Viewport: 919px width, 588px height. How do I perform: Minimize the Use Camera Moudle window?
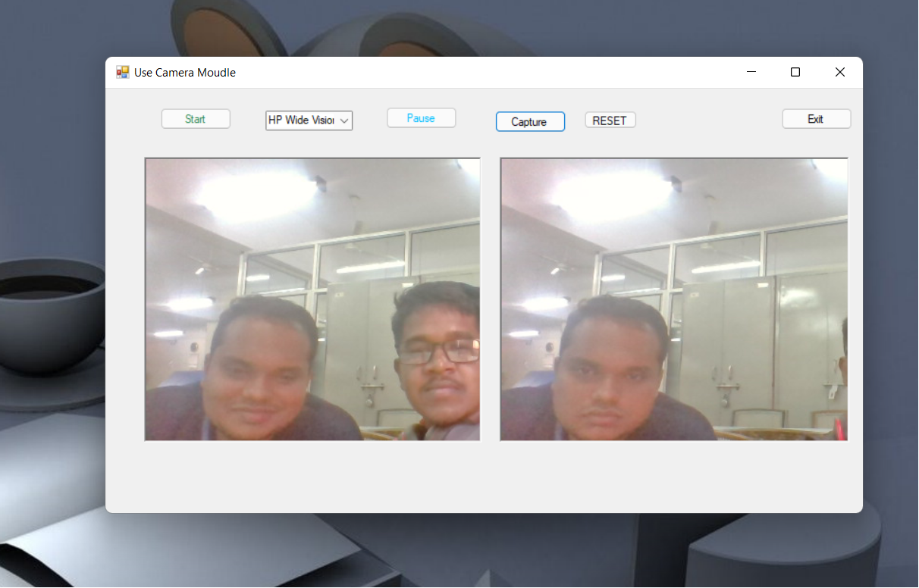coord(751,72)
